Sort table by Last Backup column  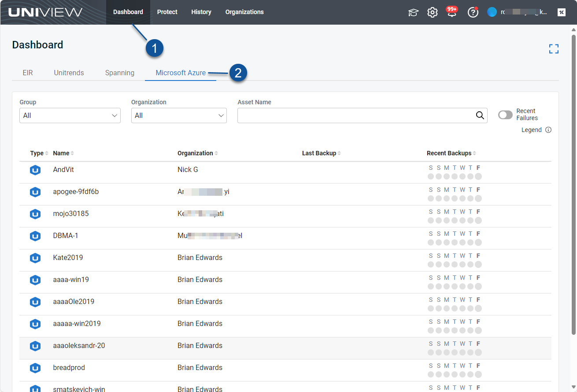(322, 153)
